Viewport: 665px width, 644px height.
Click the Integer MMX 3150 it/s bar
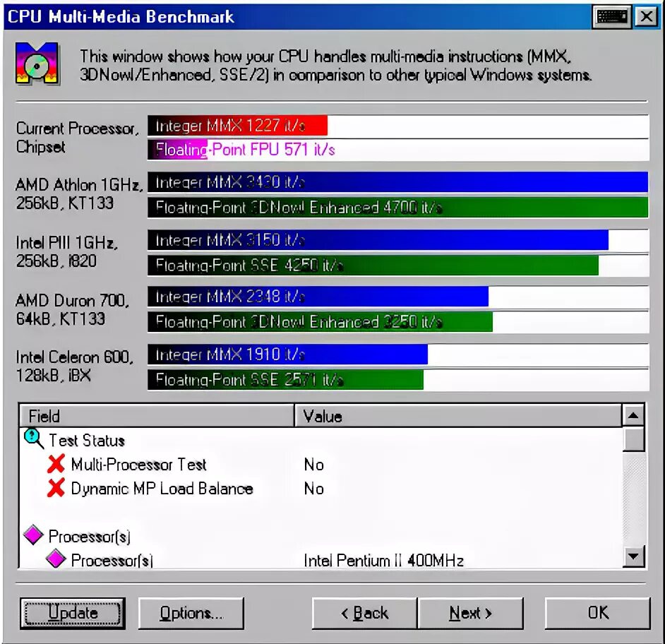(378, 240)
